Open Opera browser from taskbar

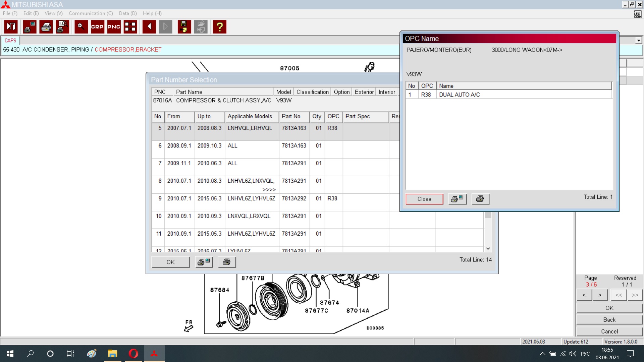(133, 354)
